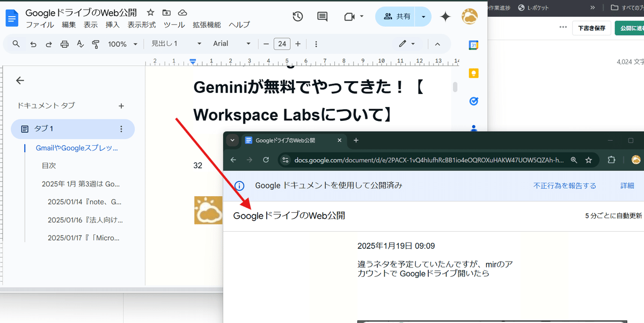Viewport: 644px width, 323px height.
Task: Open the ヘルプ menu
Action: click(x=239, y=25)
